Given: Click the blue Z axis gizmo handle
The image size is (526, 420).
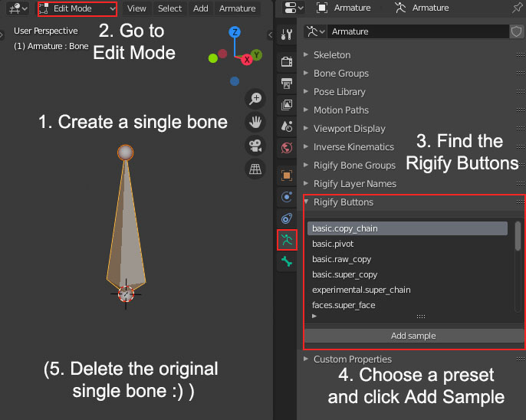Looking at the screenshot, I should tap(235, 32).
